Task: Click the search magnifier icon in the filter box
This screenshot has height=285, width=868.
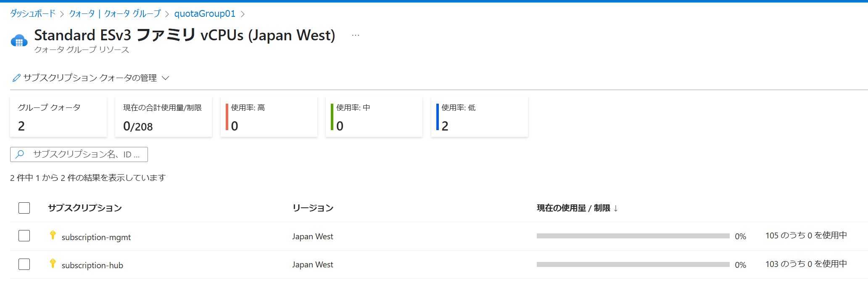Action: tap(20, 154)
